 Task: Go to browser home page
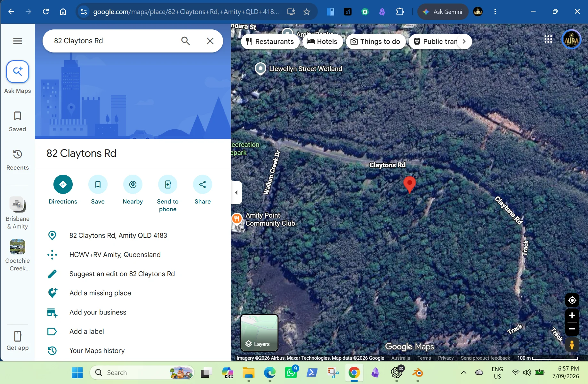pyautogui.click(x=63, y=12)
